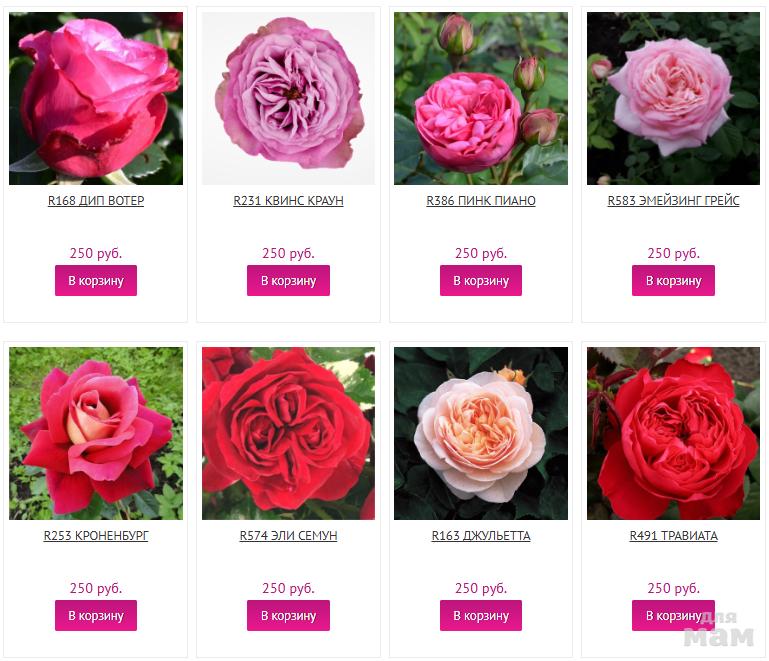Open the R583 ЭМЕЙЗИНГ ГРЕЙС rose photo
The height and width of the screenshot is (661, 769).
point(673,99)
